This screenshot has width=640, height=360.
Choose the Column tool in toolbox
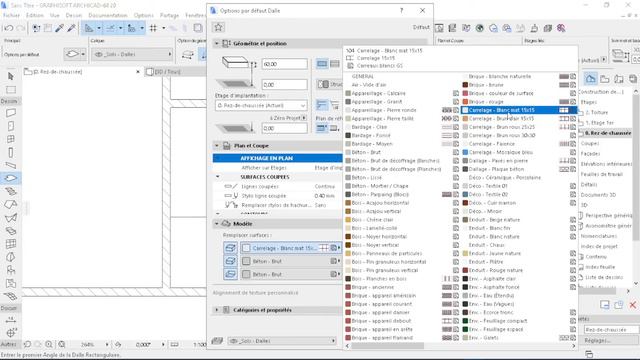11,152
